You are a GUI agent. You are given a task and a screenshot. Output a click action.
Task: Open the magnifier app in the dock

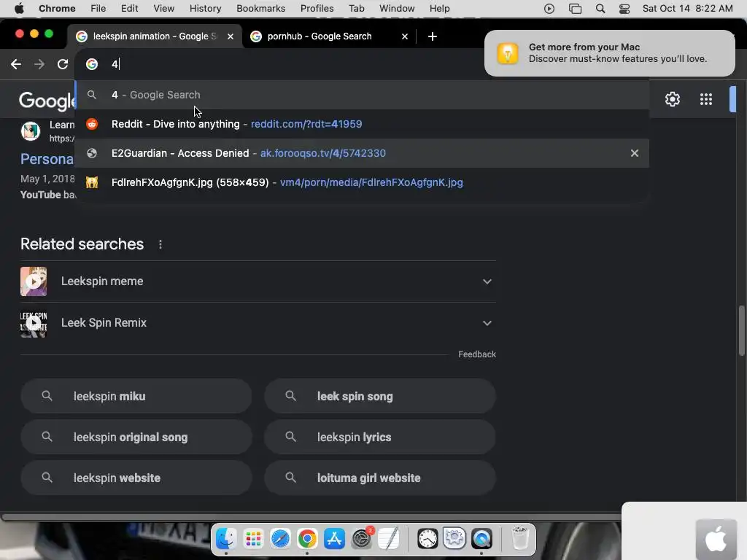point(481,539)
